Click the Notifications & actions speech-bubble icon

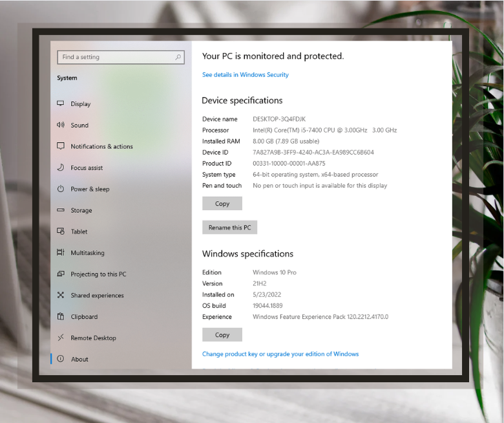coord(61,146)
